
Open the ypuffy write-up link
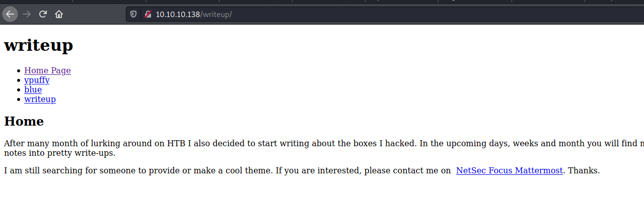tap(37, 80)
